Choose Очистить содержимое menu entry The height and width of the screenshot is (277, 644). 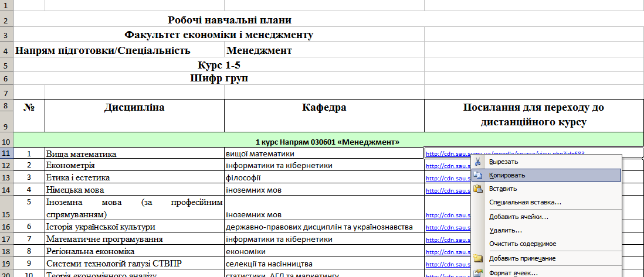click(546, 244)
